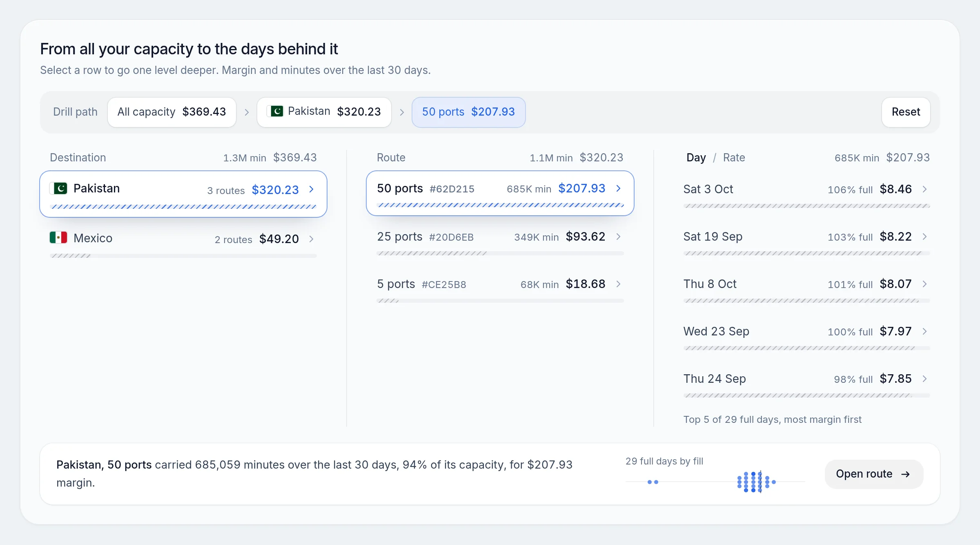This screenshot has height=545, width=980.
Task: Expand the 5 ports route chevron
Action: (x=619, y=284)
